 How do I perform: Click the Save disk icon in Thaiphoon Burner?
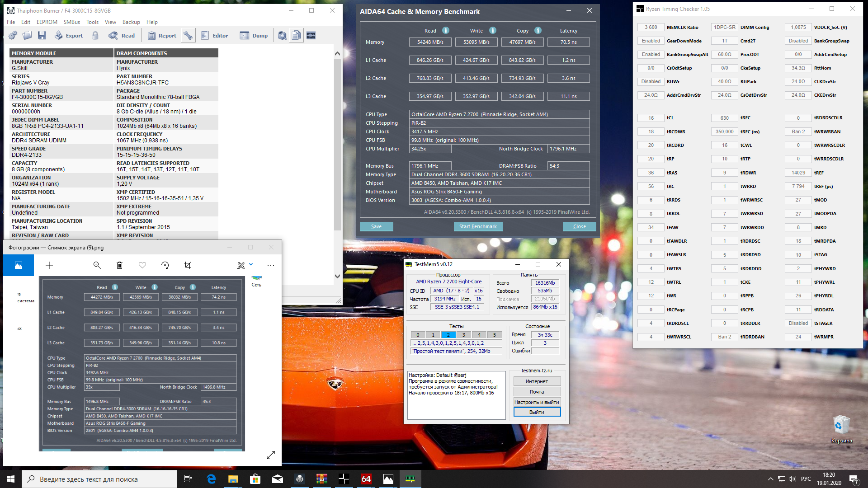tap(42, 35)
